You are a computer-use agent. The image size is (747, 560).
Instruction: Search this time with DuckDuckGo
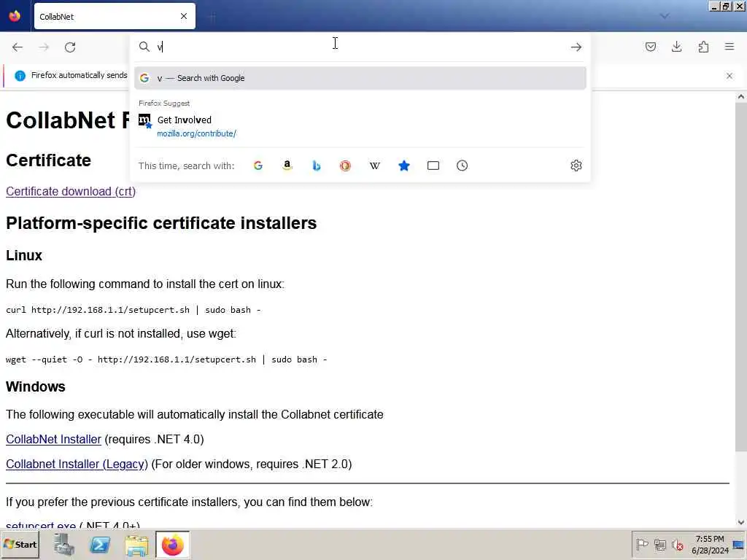(345, 166)
